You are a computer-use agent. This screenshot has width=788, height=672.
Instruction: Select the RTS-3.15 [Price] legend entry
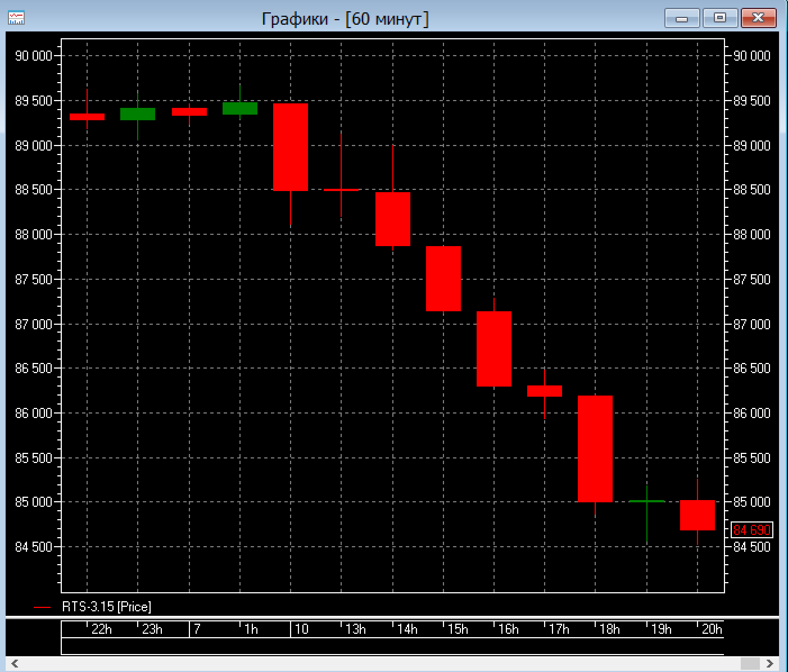pyautogui.click(x=106, y=607)
